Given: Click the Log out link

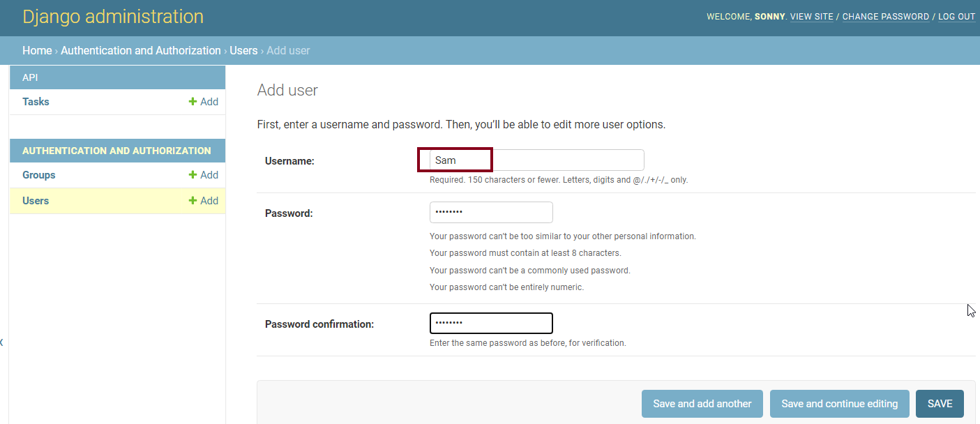Looking at the screenshot, I should pyautogui.click(x=956, y=17).
